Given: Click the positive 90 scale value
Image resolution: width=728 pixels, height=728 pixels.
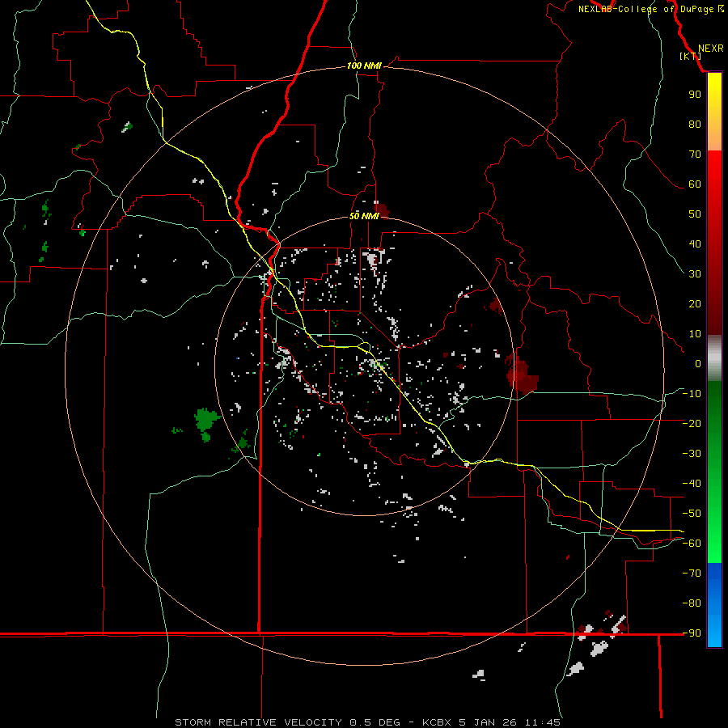Looking at the screenshot, I should coord(695,95).
